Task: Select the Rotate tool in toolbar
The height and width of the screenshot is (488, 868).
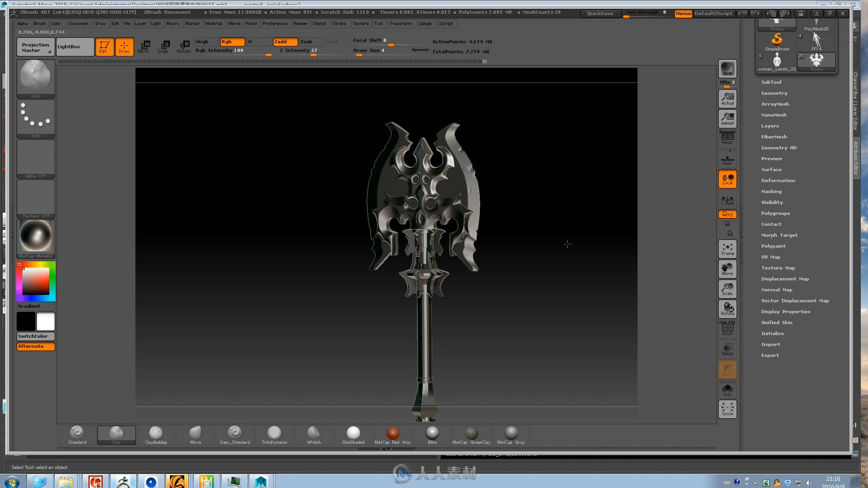Action: tap(183, 46)
